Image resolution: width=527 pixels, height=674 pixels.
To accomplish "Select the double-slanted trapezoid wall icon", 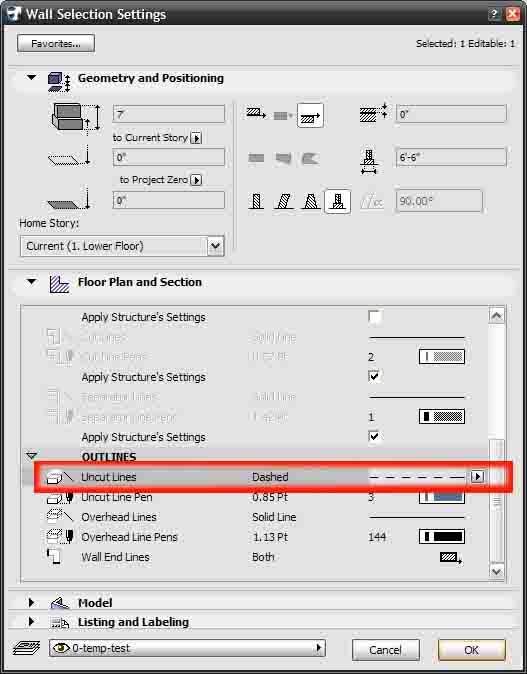I will point(310,201).
